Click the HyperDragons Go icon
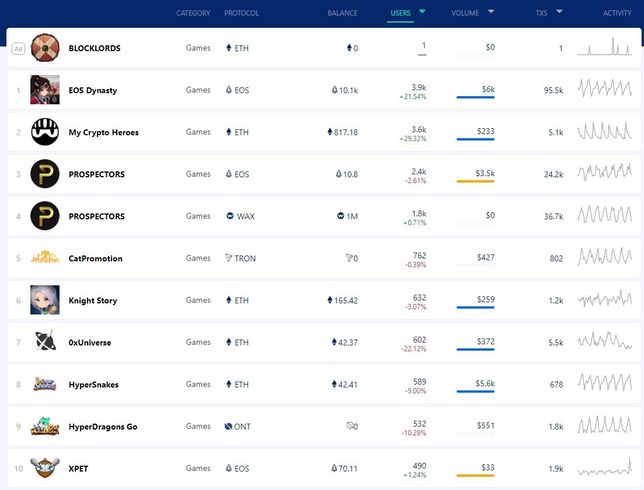Screen dimensions: 644x490 [45, 426]
